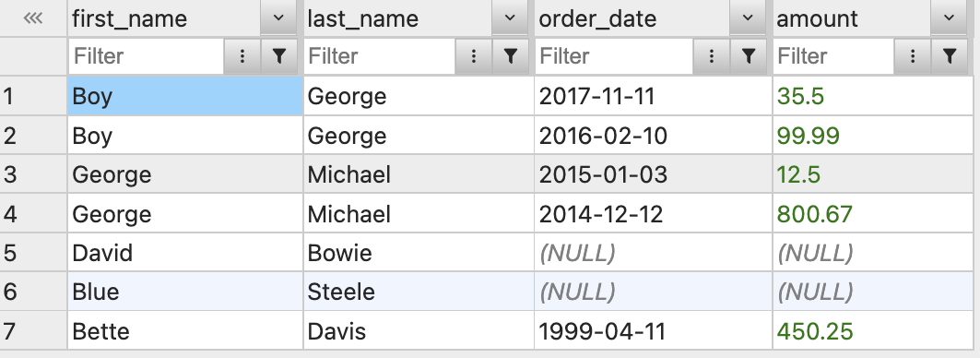This screenshot has height=358, width=980.
Task: Open amount filter options three-dot menu
Action: tap(913, 56)
